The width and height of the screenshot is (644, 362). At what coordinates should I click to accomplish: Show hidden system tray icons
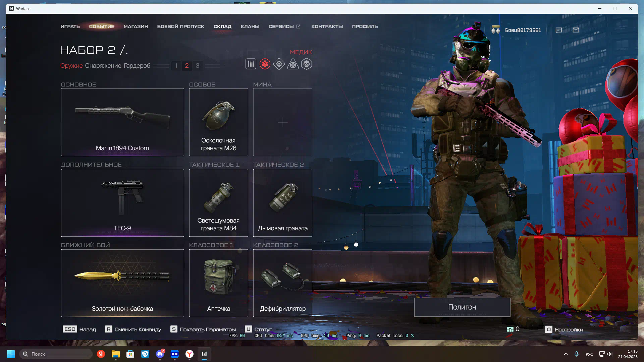(566, 354)
